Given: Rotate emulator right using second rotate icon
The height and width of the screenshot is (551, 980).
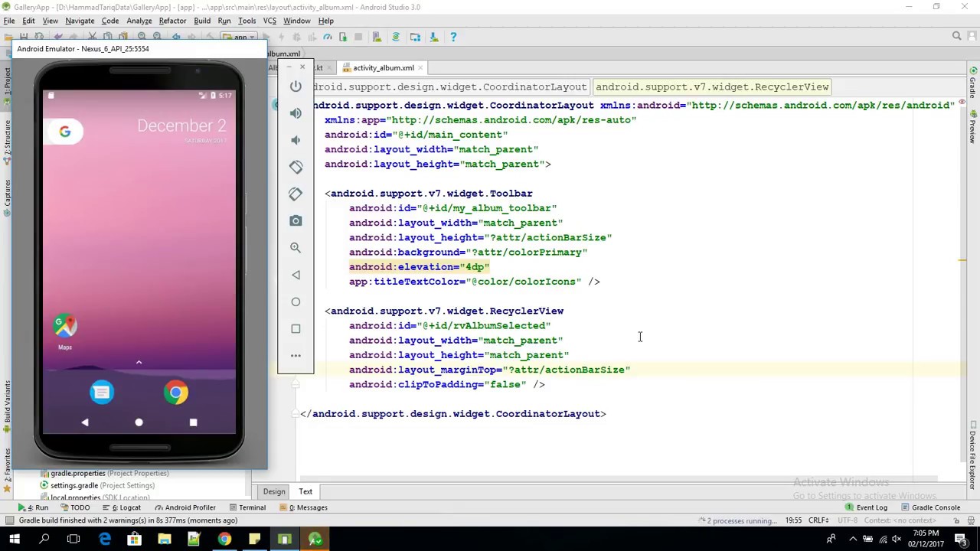Looking at the screenshot, I should pos(296,194).
